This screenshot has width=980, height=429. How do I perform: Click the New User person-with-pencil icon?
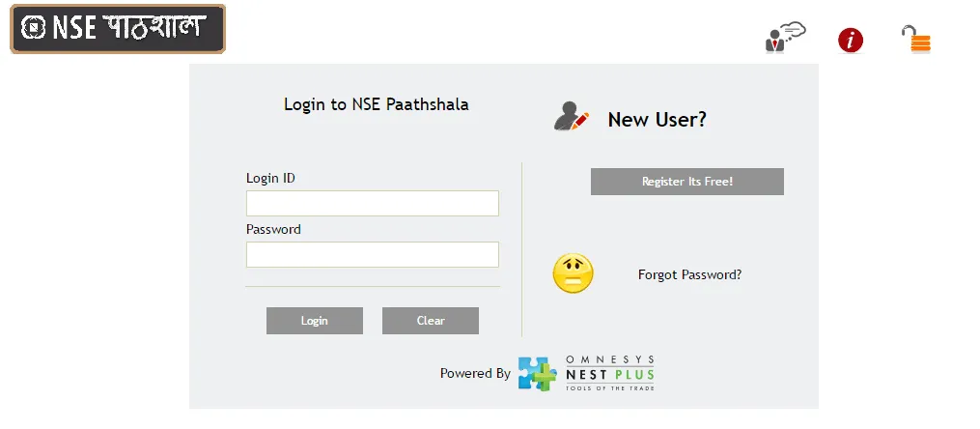click(x=571, y=116)
